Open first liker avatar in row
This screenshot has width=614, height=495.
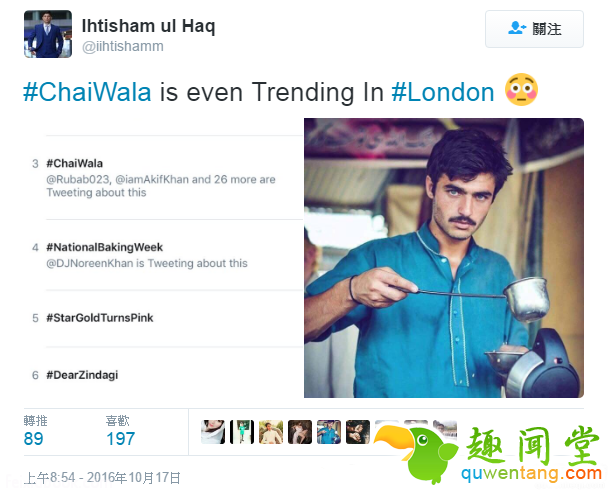pyautogui.click(x=213, y=432)
